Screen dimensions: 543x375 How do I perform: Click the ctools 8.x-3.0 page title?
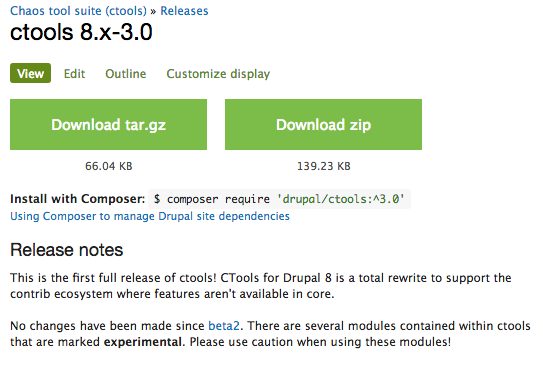coord(81,32)
